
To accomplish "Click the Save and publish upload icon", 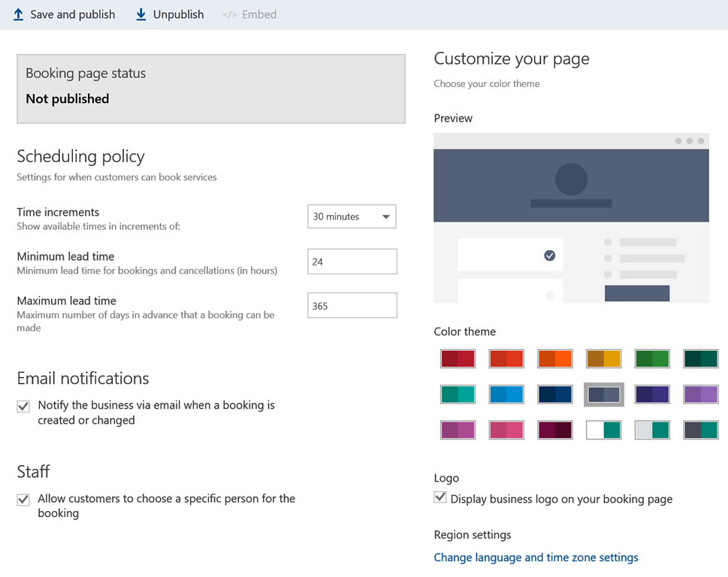I will [19, 14].
